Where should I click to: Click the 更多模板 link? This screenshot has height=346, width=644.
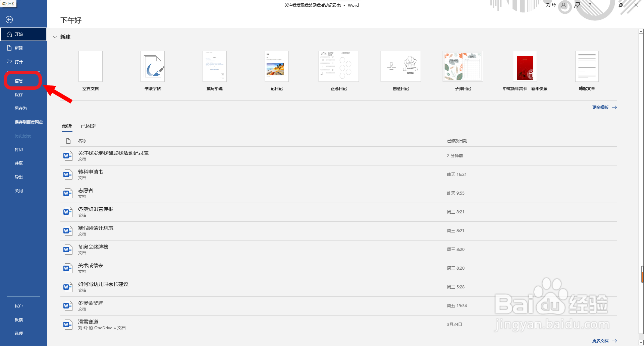[x=604, y=108]
